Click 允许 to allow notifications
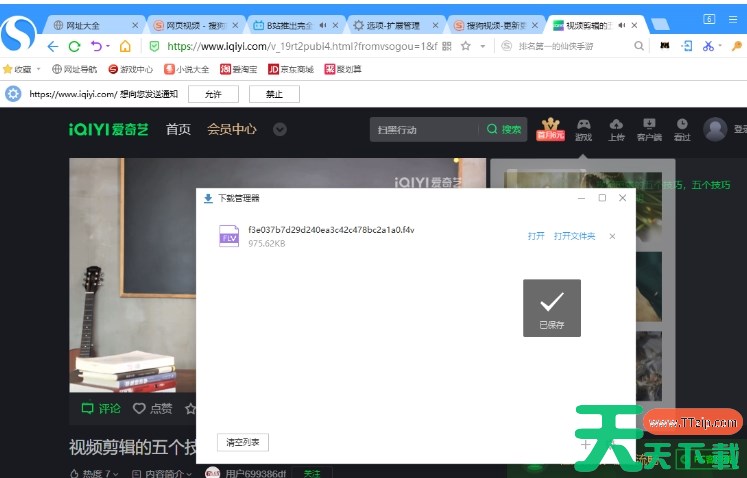Viewport: 747px width, 478px height. coord(213,94)
